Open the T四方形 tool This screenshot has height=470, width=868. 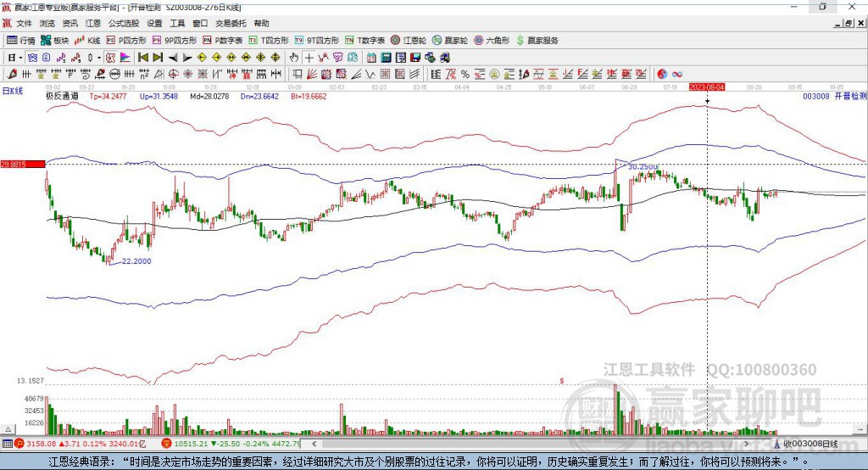(269, 41)
